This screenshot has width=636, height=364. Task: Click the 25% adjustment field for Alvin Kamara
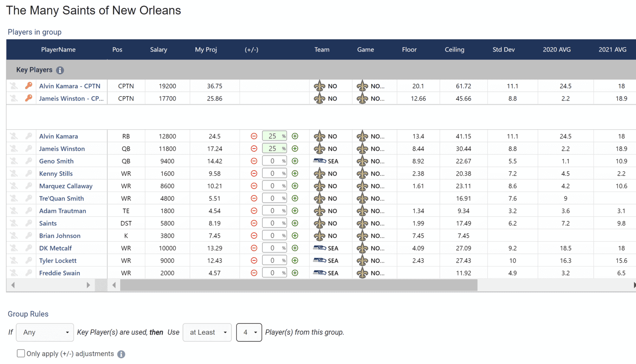pyautogui.click(x=274, y=136)
